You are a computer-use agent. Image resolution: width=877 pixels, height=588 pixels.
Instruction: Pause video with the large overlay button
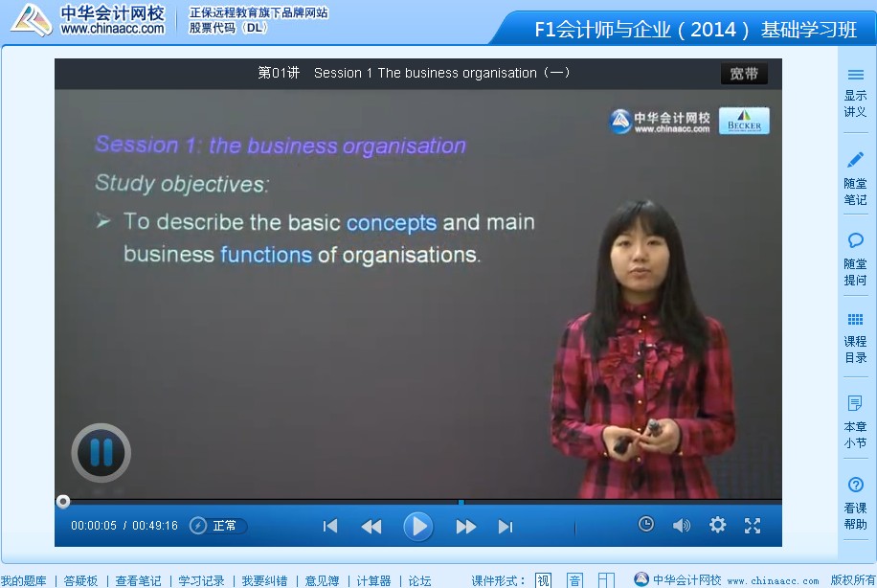(x=101, y=452)
